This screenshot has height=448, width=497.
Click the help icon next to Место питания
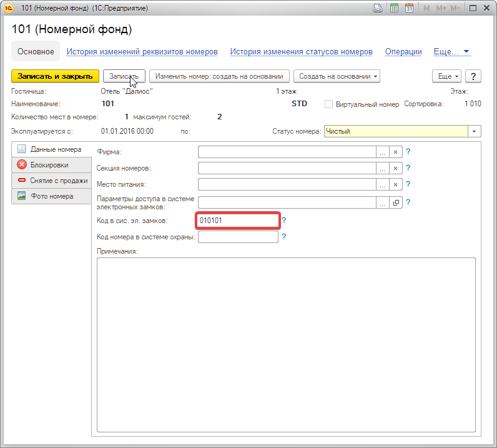[x=408, y=184]
